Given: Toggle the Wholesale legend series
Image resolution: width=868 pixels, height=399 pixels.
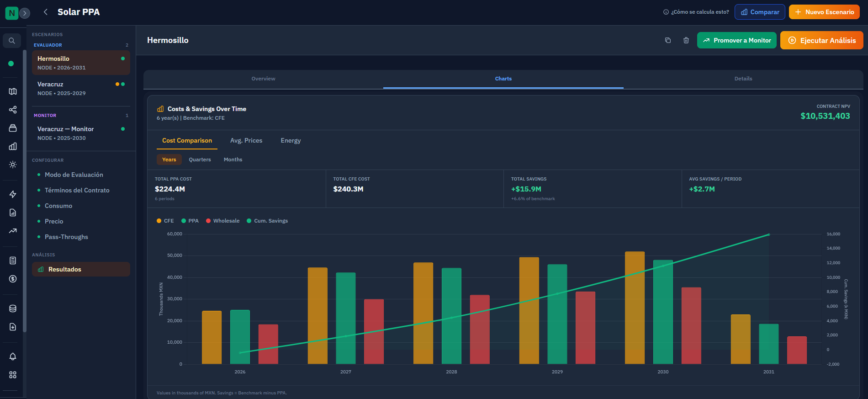Looking at the screenshot, I should pyautogui.click(x=222, y=221).
